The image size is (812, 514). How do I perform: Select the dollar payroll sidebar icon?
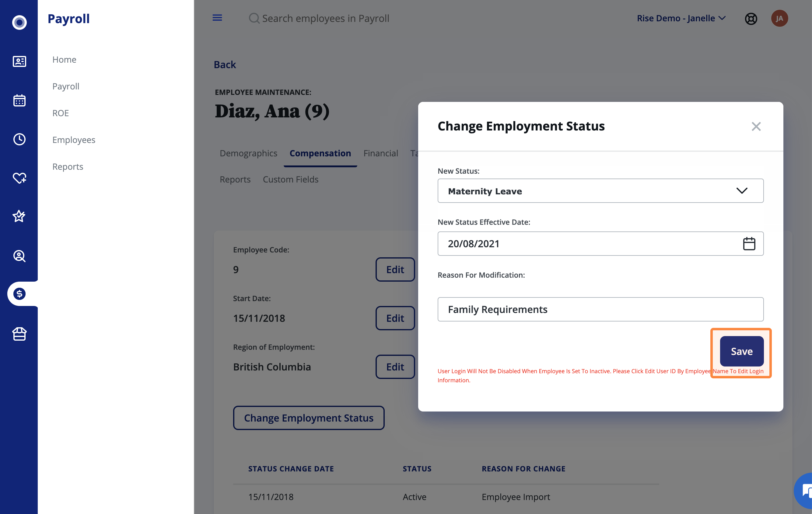coord(19,294)
